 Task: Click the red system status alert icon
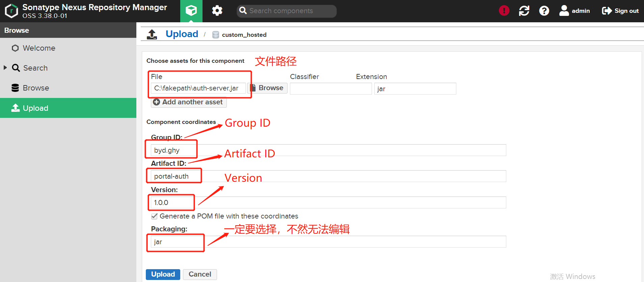(504, 11)
